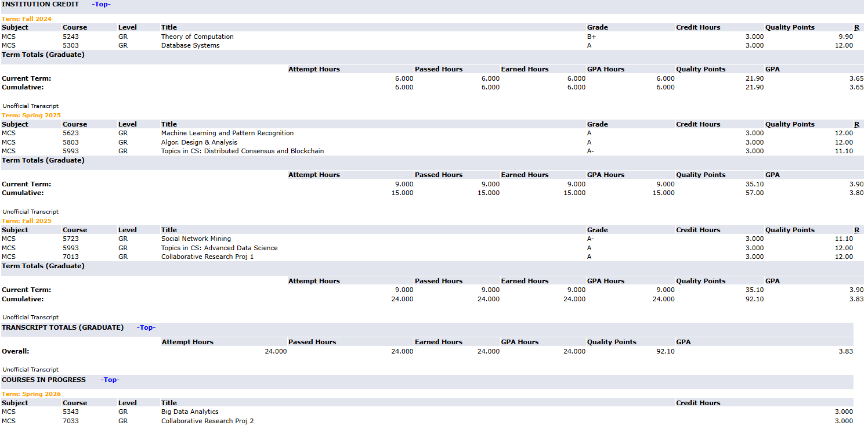
Task: Click the -Top- link beside Courses in Progress
Action: [110, 380]
